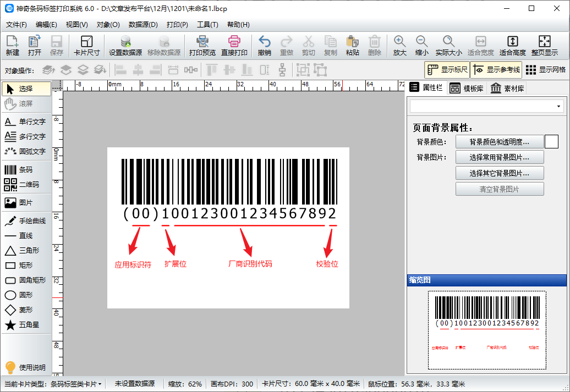This screenshot has width=570, height=392.
Task: Click the barcode thumbnail in 缩览图 panel
Action: pos(487,330)
